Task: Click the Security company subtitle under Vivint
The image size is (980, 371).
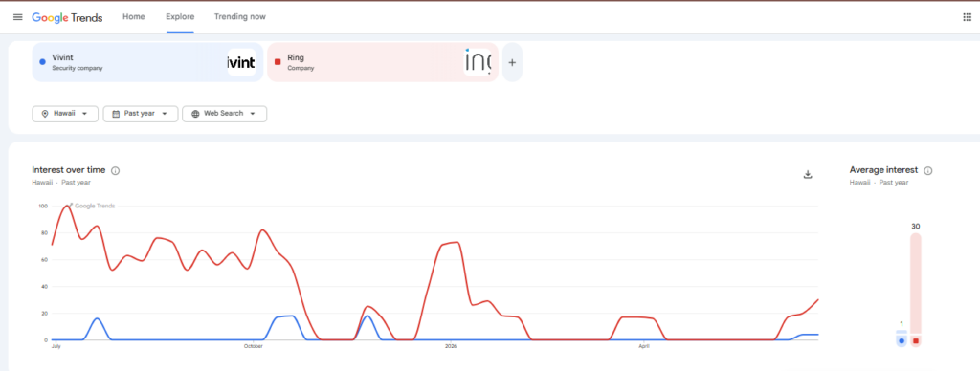Action: pos(78,68)
